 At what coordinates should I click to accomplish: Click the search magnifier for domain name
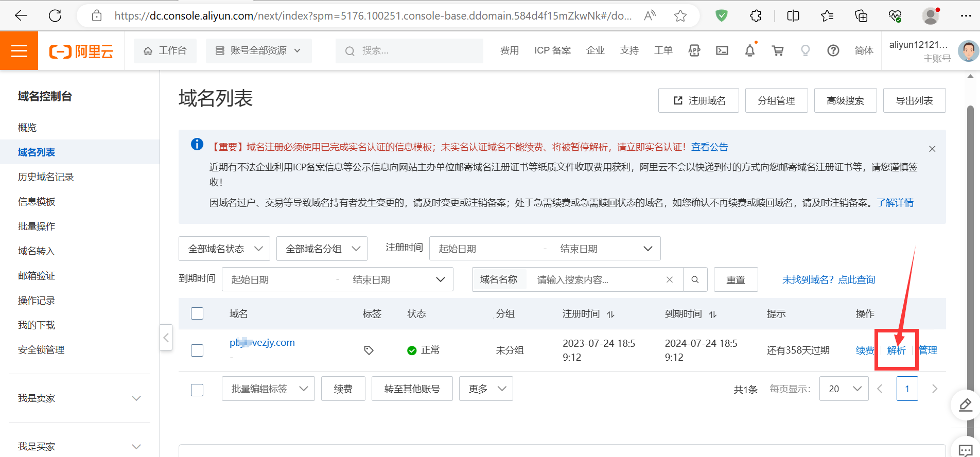(x=695, y=279)
